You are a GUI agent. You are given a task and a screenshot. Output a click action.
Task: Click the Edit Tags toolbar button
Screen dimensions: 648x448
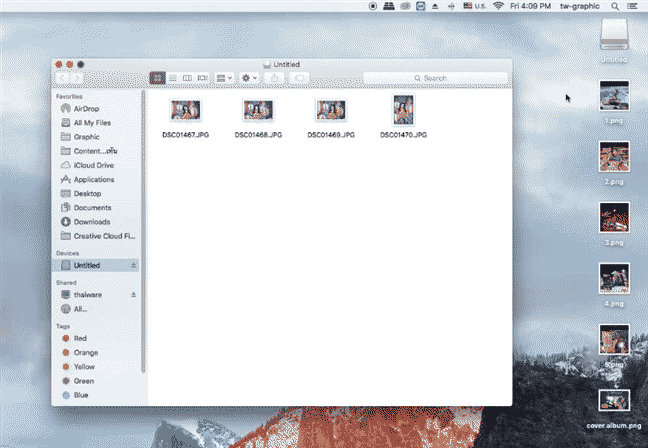[x=300, y=78]
